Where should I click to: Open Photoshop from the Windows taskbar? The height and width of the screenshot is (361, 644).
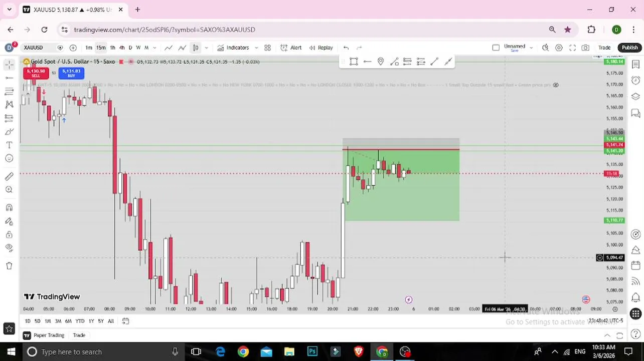point(312,351)
